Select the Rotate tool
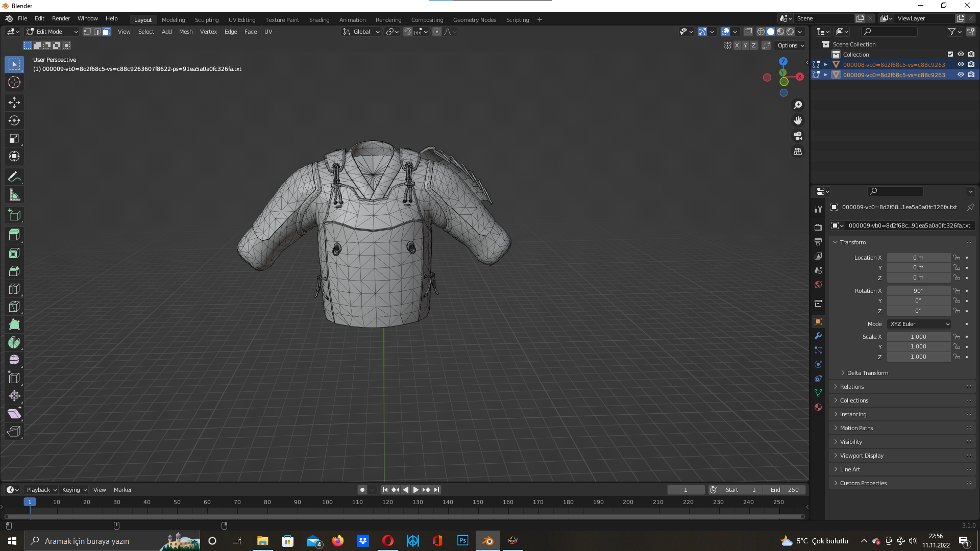980x551 pixels. [14, 120]
